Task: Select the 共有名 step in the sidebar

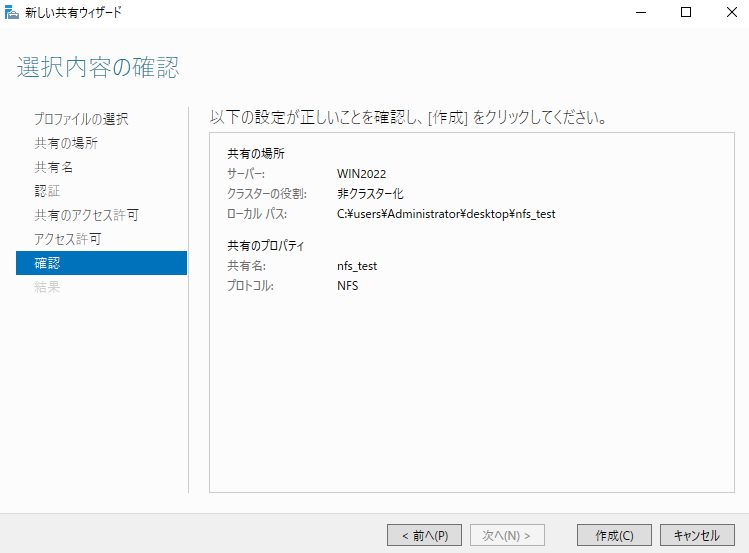Action: tap(54, 167)
